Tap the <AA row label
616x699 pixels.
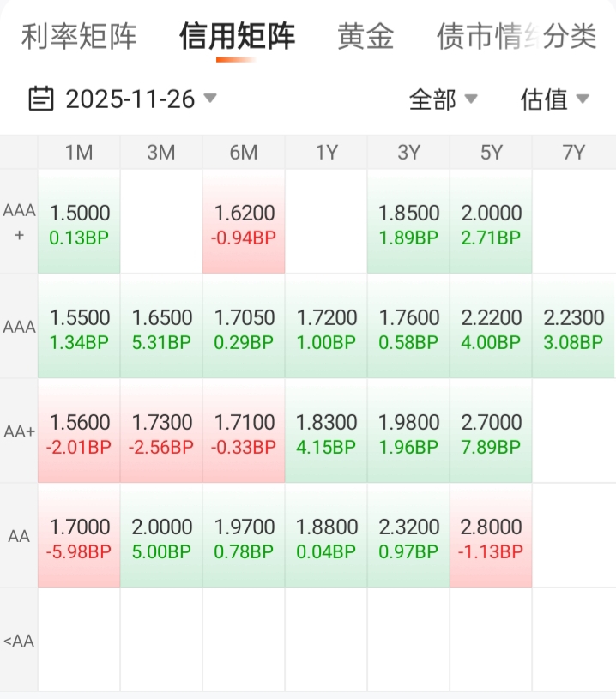point(19,641)
